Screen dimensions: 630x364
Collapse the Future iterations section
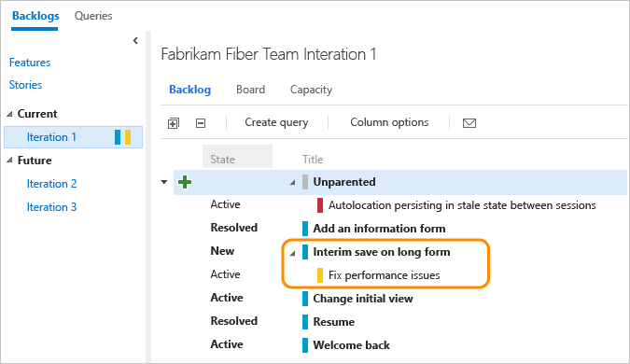tap(9, 161)
